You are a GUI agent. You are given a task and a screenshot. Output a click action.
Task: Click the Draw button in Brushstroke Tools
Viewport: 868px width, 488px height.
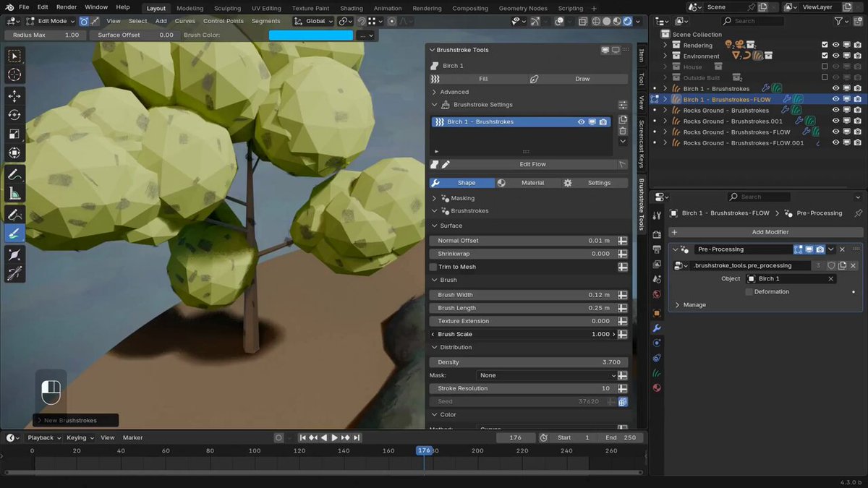click(x=582, y=79)
